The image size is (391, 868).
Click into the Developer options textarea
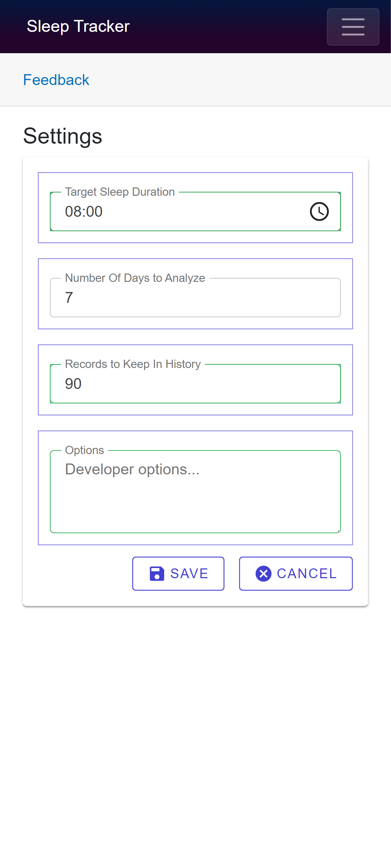[195, 492]
